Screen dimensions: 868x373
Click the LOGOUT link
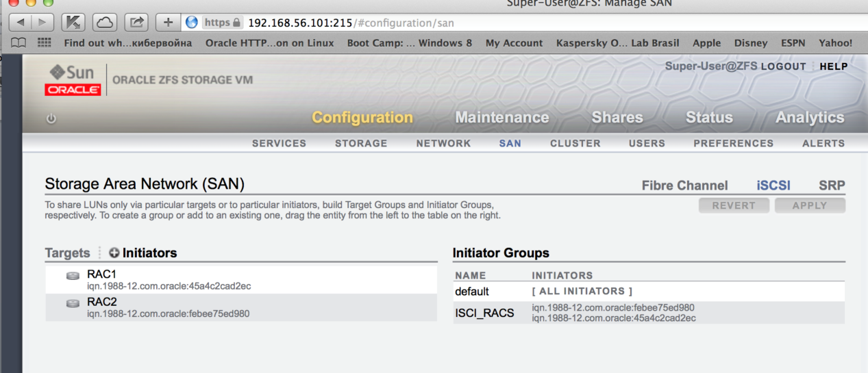click(783, 66)
